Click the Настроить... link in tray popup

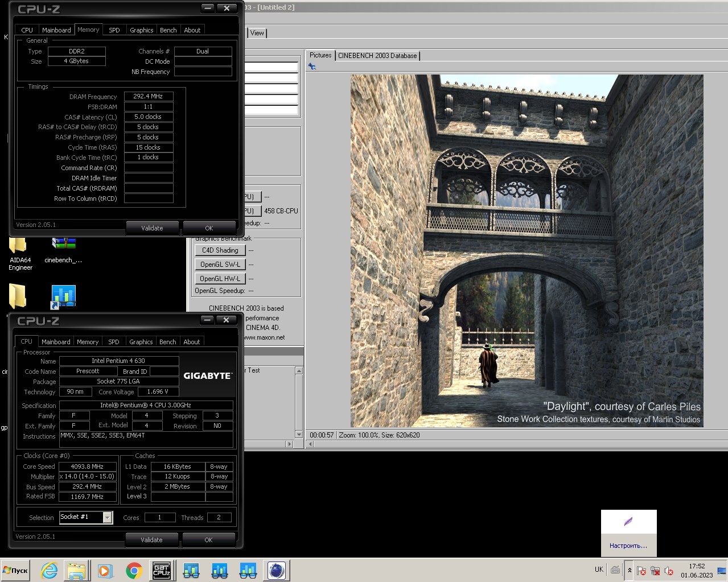(x=628, y=546)
